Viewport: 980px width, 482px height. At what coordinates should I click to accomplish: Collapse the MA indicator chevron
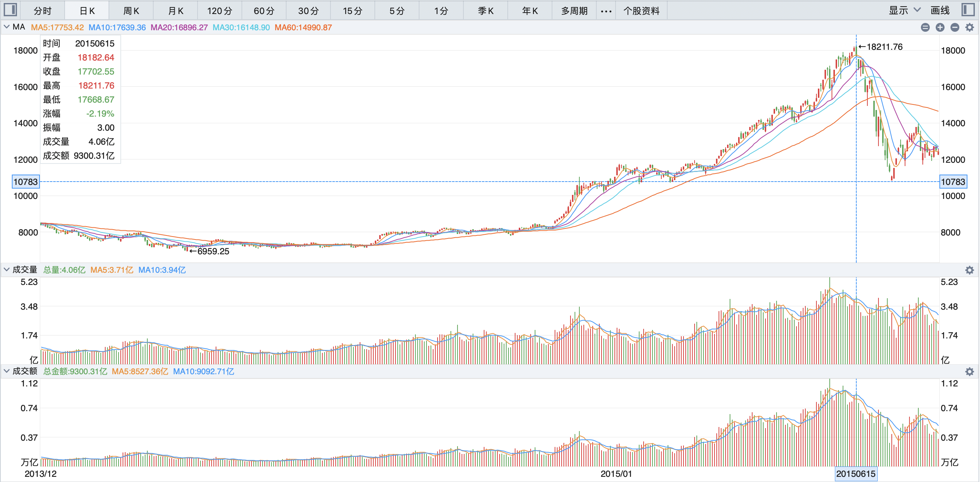pyautogui.click(x=7, y=27)
